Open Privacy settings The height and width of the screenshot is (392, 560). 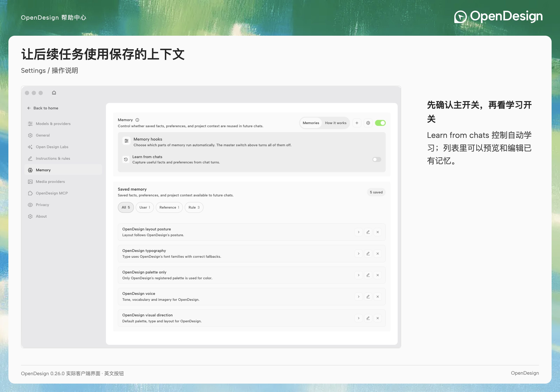coord(63,205)
